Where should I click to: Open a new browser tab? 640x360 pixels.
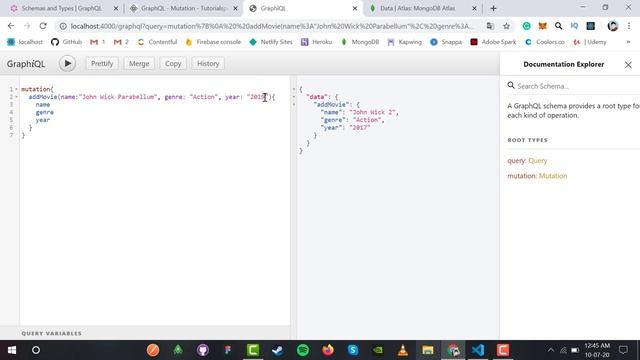(493, 8)
